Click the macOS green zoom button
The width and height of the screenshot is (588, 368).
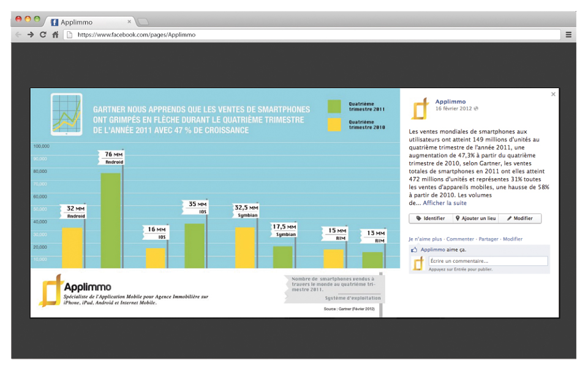[37, 19]
